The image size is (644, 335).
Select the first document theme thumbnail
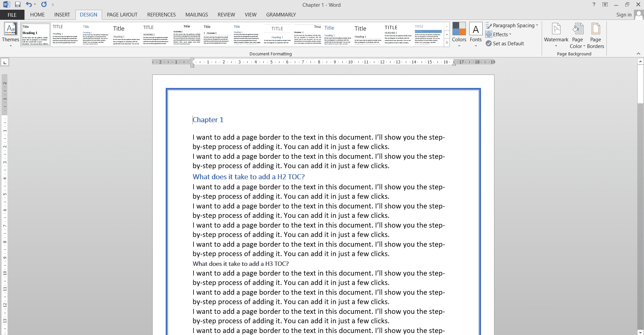point(35,34)
